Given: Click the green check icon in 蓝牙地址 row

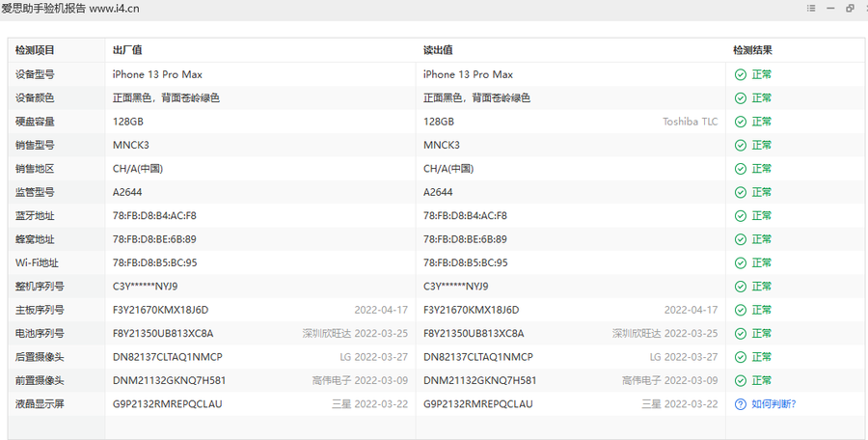Looking at the screenshot, I should pyautogui.click(x=740, y=216).
